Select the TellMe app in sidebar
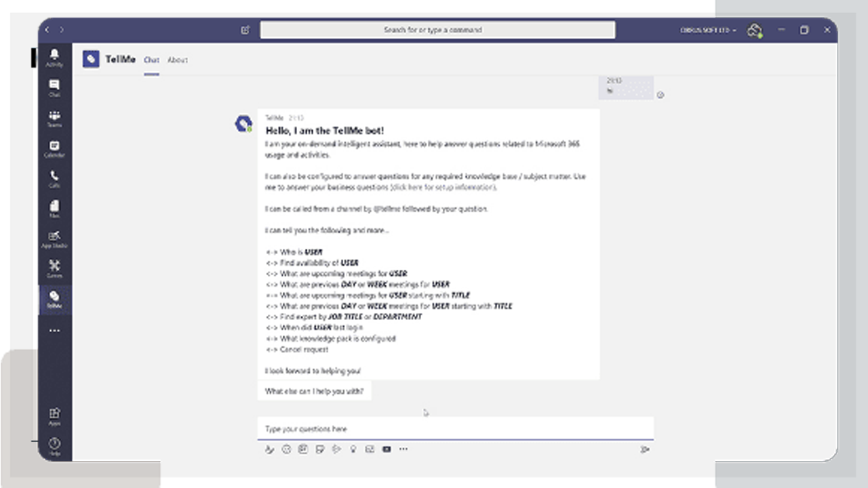Image resolution: width=868 pixels, height=488 pixels. click(x=54, y=300)
